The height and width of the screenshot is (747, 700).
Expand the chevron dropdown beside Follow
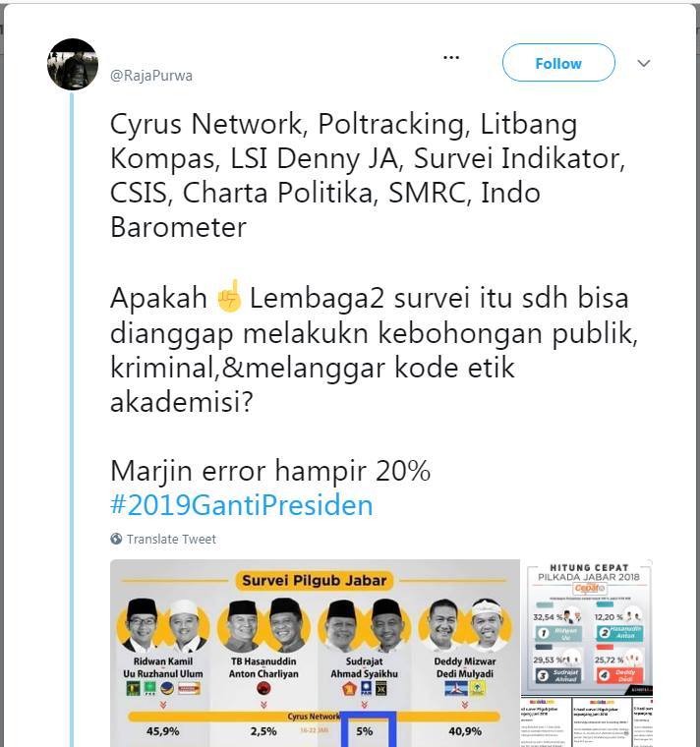[x=644, y=63]
